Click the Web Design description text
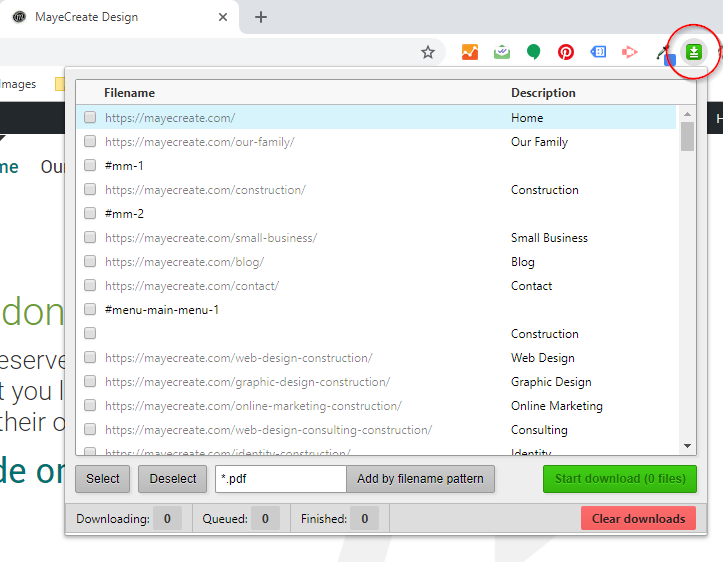The height and width of the screenshot is (562, 723). tap(543, 358)
